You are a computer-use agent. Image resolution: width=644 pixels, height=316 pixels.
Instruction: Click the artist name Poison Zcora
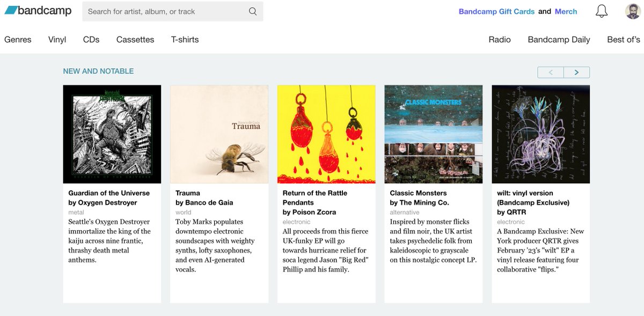point(314,212)
